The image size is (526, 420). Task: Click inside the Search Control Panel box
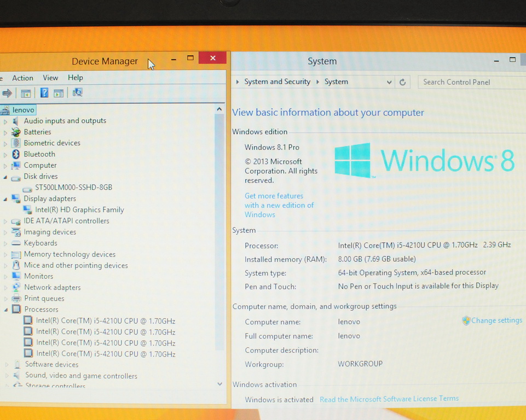coord(471,82)
